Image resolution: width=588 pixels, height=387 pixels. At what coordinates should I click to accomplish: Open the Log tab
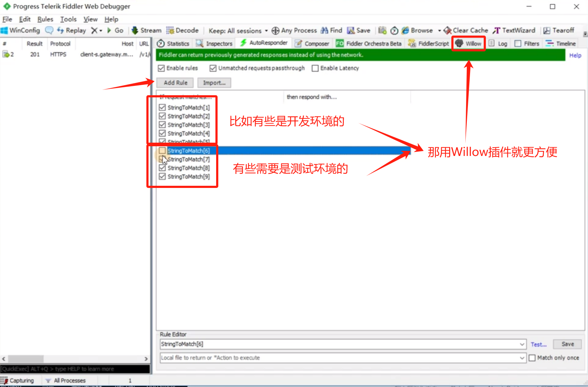pyautogui.click(x=498, y=43)
